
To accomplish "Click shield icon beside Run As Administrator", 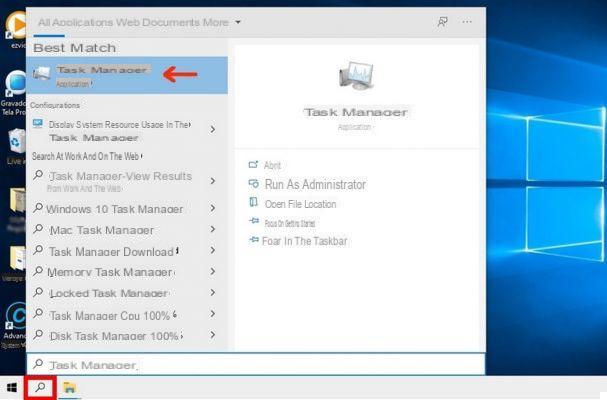I will (254, 184).
